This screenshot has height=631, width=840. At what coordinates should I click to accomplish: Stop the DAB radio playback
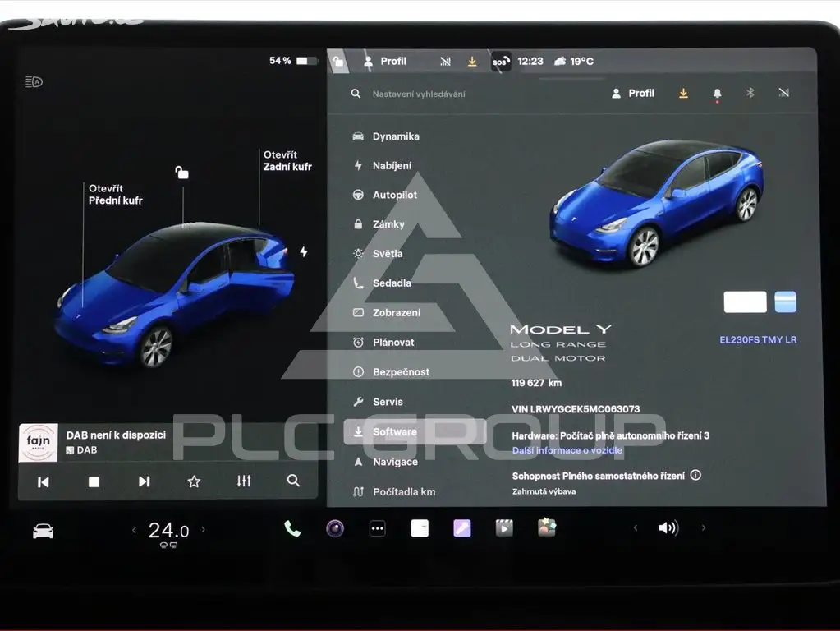pyautogui.click(x=94, y=482)
